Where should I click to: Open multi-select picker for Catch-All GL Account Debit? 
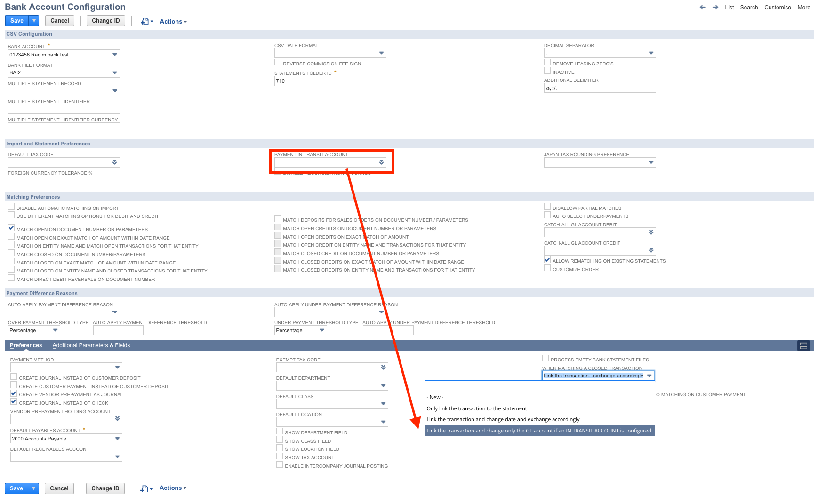[651, 232]
